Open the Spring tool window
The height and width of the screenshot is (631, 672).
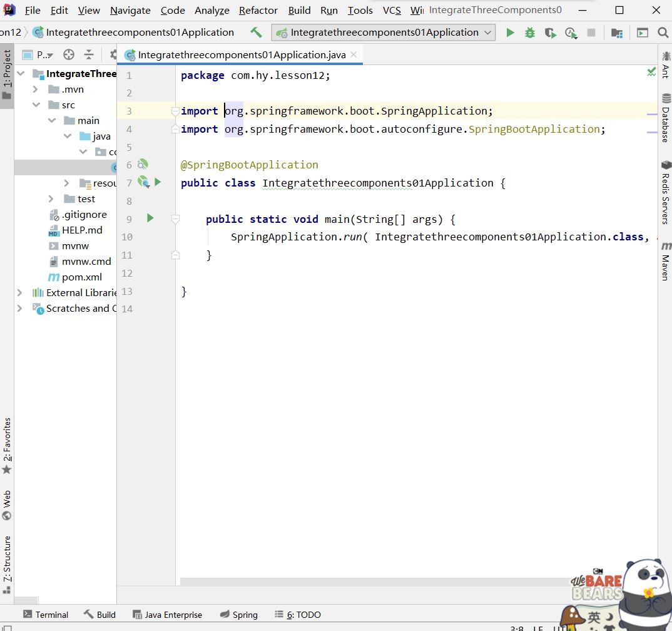coord(239,615)
